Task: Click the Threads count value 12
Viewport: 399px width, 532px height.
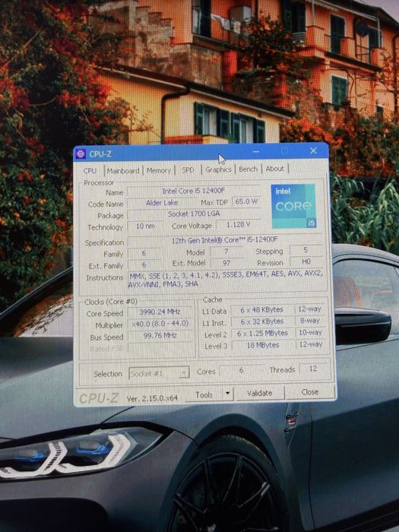Action: (x=313, y=369)
